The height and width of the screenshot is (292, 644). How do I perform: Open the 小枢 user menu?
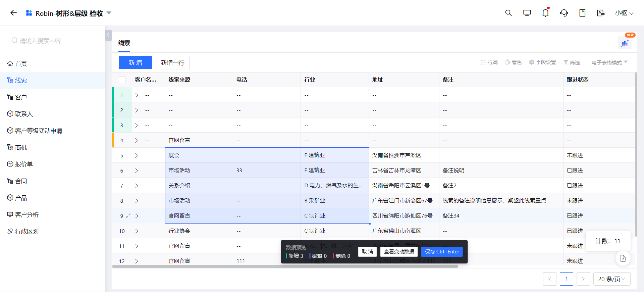pyautogui.click(x=624, y=13)
